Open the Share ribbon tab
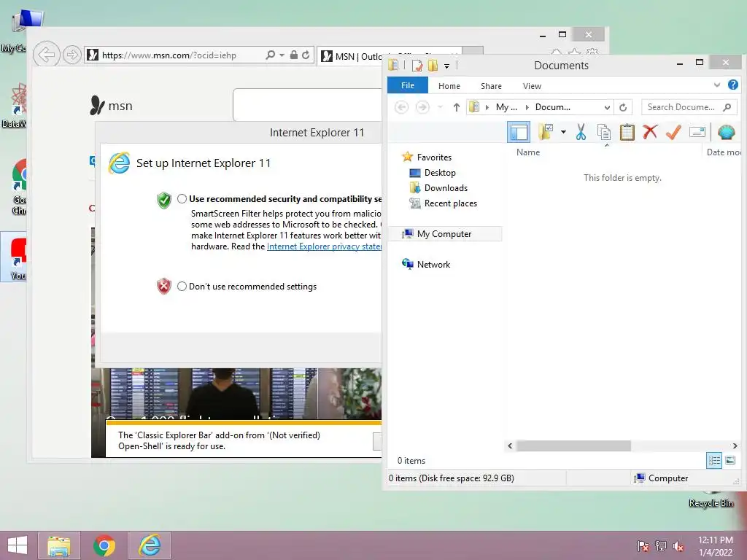Screen dimensions: 747x560 click(x=491, y=86)
